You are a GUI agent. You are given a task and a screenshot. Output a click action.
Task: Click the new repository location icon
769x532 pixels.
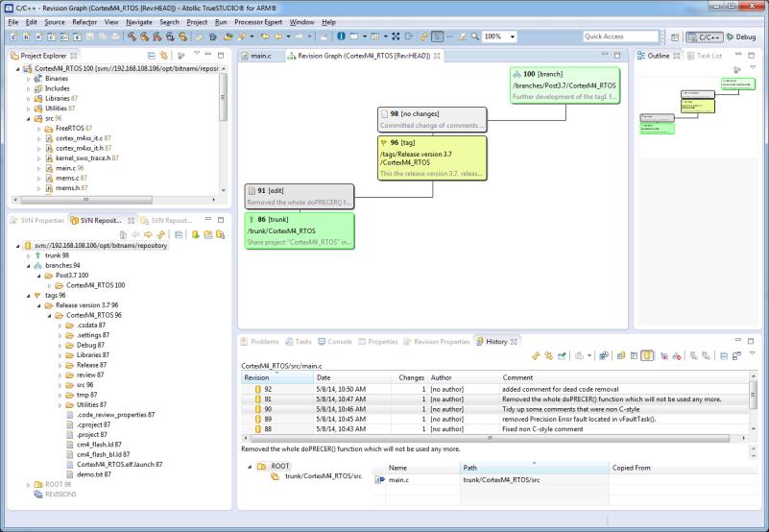coord(196,233)
